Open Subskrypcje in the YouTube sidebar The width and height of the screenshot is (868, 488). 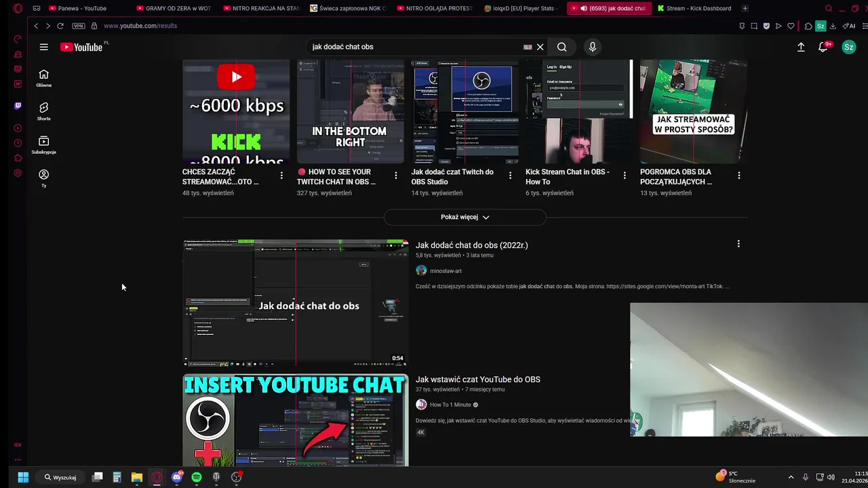[x=43, y=144]
